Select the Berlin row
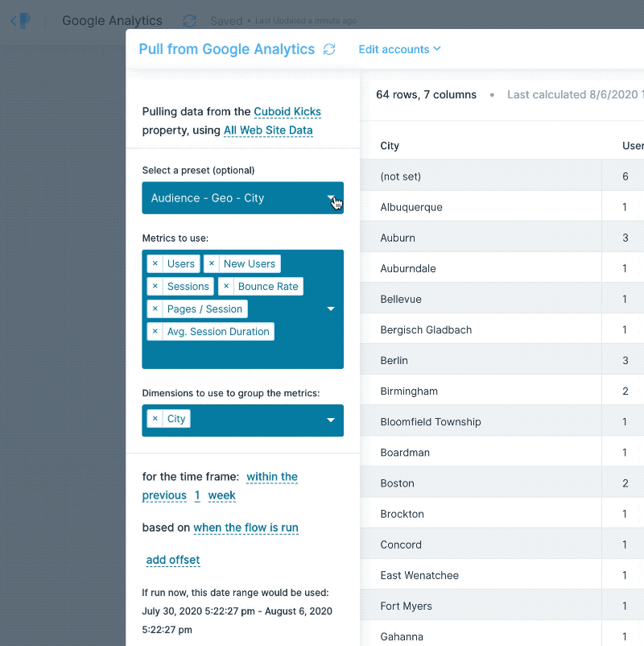Viewport: 644px width, 646px height. [x=502, y=361]
